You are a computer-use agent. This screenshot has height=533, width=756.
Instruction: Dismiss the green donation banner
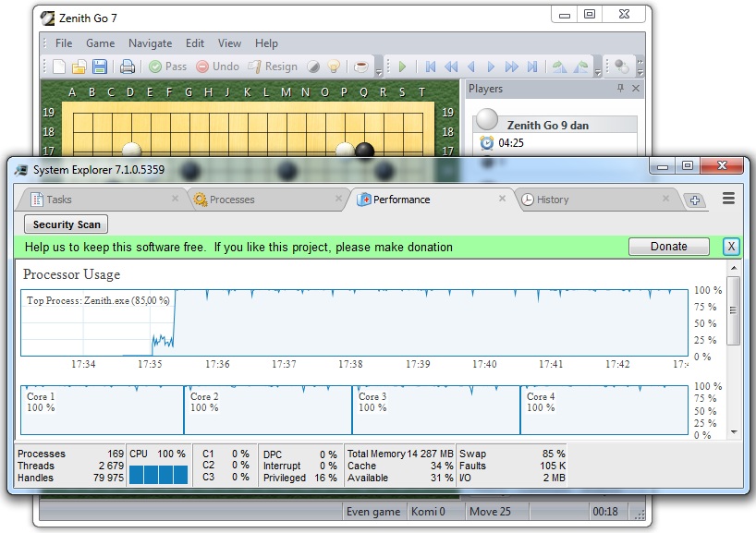tap(730, 247)
